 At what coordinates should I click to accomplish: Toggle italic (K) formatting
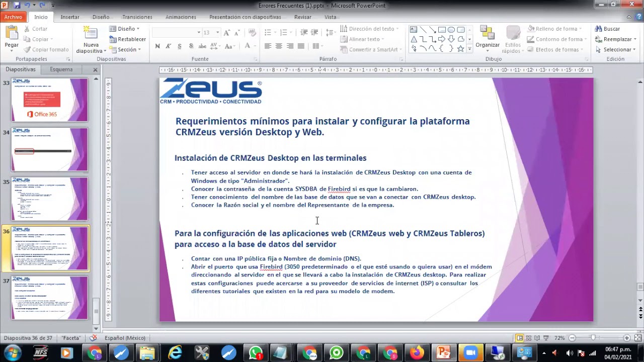click(x=169, y=46)
